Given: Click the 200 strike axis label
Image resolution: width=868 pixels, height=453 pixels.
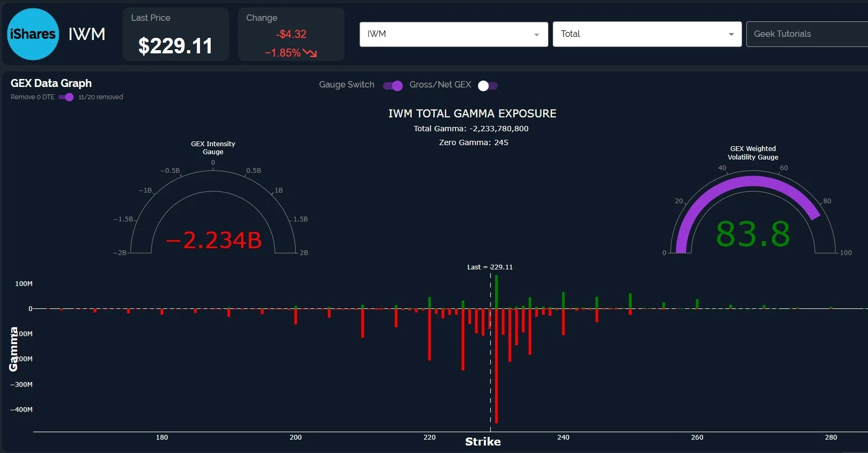Looking at the screenshot, I should pyautogui.click(x=296, y=438).
